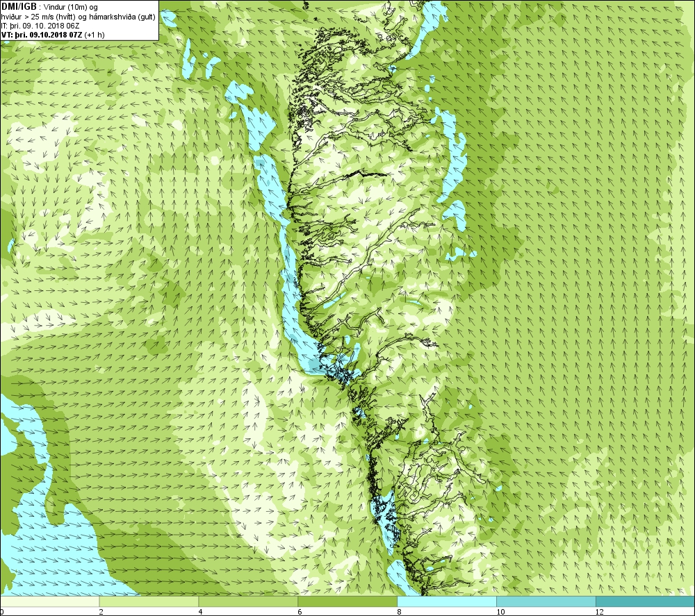Click the scale label '4'

(200, 612)
